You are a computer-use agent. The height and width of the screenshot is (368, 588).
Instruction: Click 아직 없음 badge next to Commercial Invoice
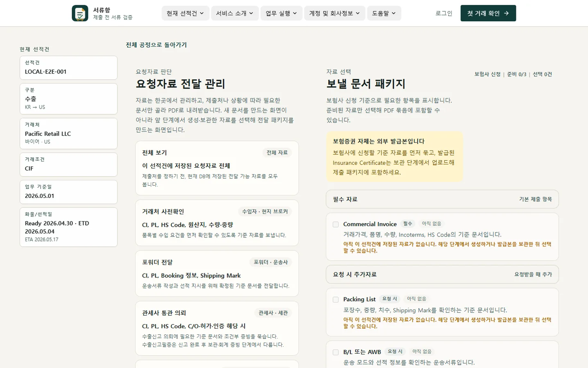pos(432,224)
